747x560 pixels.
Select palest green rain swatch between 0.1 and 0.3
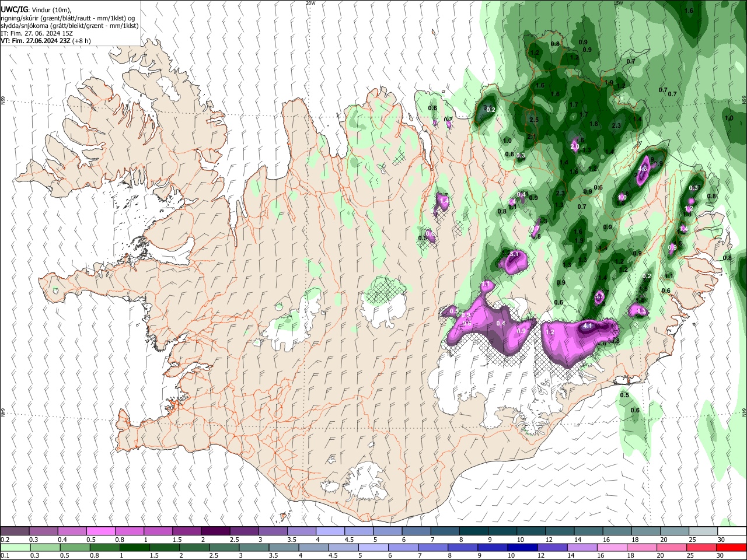pos(15,547)
